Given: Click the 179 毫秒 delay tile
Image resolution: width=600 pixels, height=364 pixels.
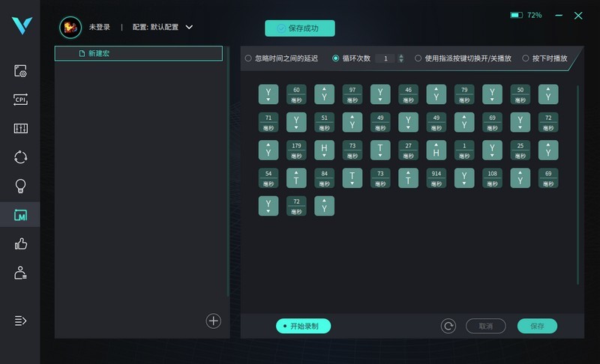Looking at the screenshot, I should [296, 150].
